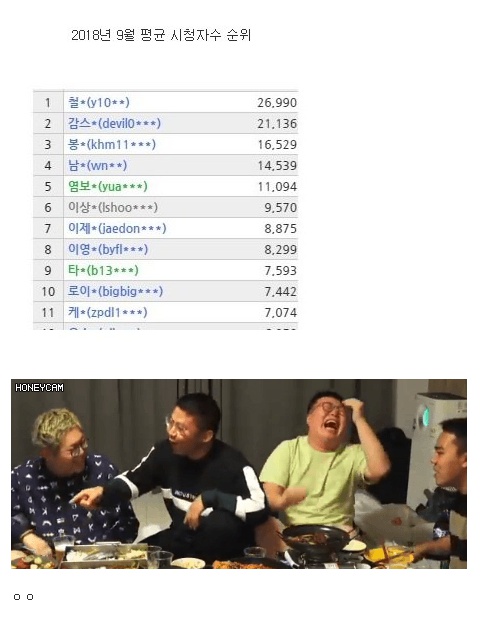Screen dimensions: 501x619
Task: Open the 로이*(bigbig***) streamer link
Action: (116, 291)
